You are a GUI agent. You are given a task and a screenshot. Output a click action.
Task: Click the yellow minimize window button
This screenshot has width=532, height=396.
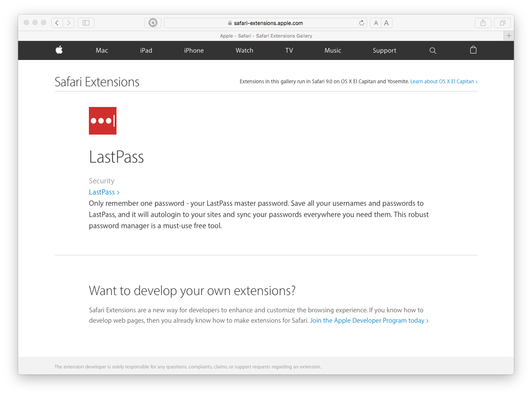pos(35,22)
